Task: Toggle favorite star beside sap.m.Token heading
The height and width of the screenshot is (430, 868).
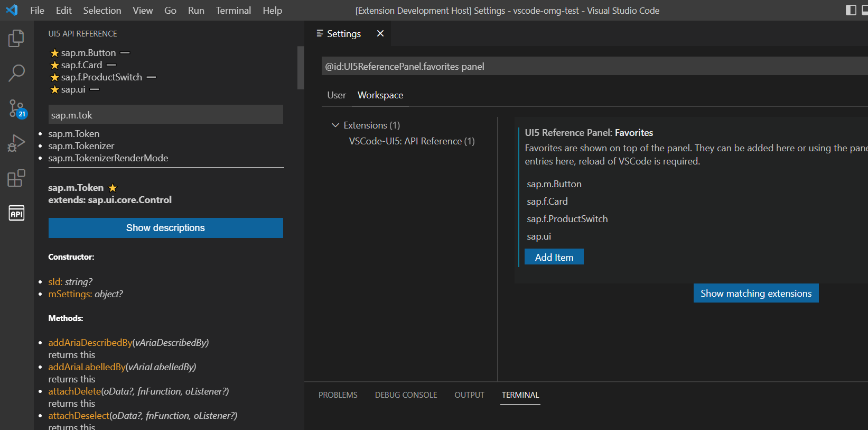Action: [113, 188]
